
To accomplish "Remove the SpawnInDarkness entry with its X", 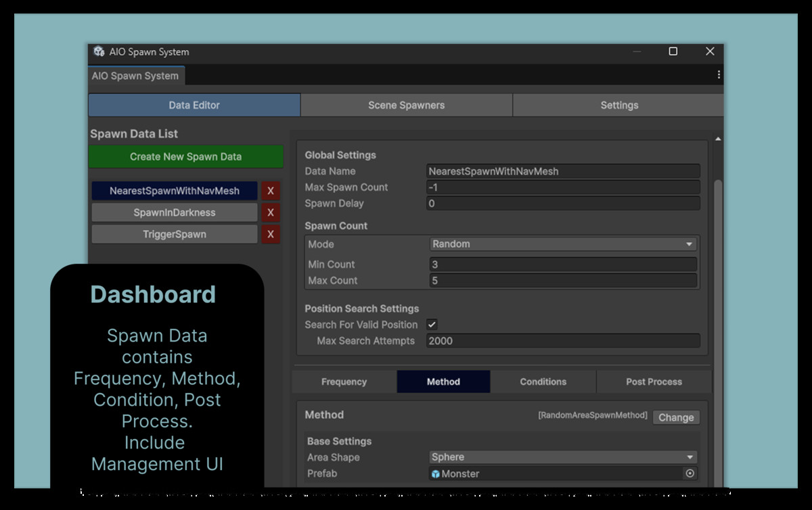I will point(271,212).
